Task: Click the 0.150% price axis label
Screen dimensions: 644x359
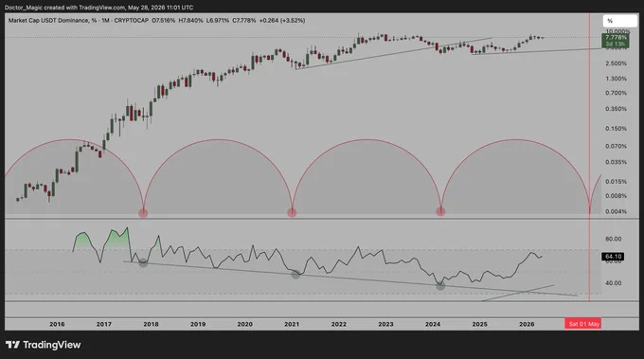Action: pyautogui.click(x=617, y=129)
